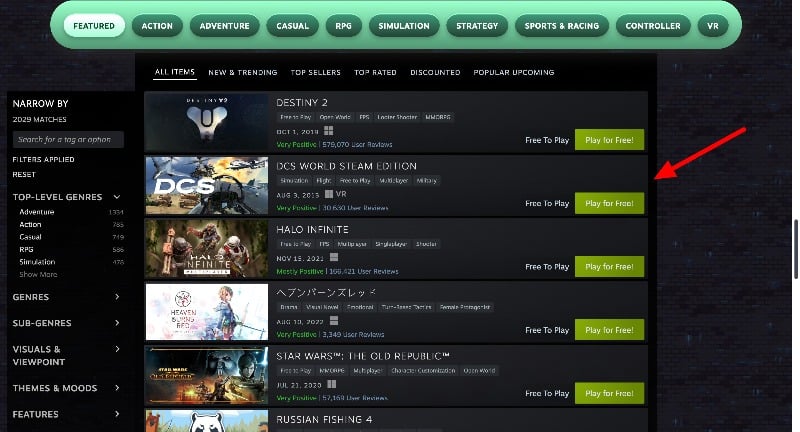Click Windows platform icon for Halo Infinite
This screenshot has height=432, width=800.
[334, 258]
